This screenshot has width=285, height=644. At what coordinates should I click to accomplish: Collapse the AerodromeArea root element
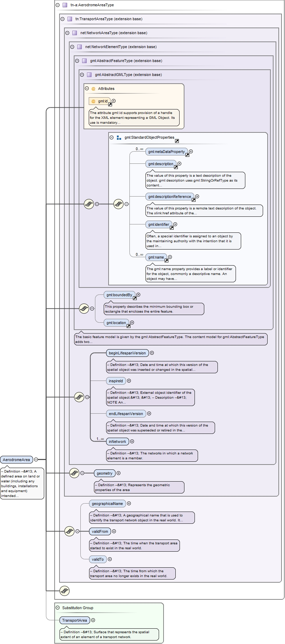(36, 460)
